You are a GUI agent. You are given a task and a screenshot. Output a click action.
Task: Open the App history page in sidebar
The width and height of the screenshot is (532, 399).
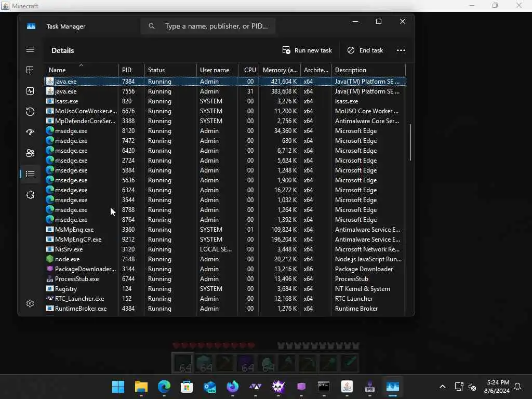tap(30, 112)
